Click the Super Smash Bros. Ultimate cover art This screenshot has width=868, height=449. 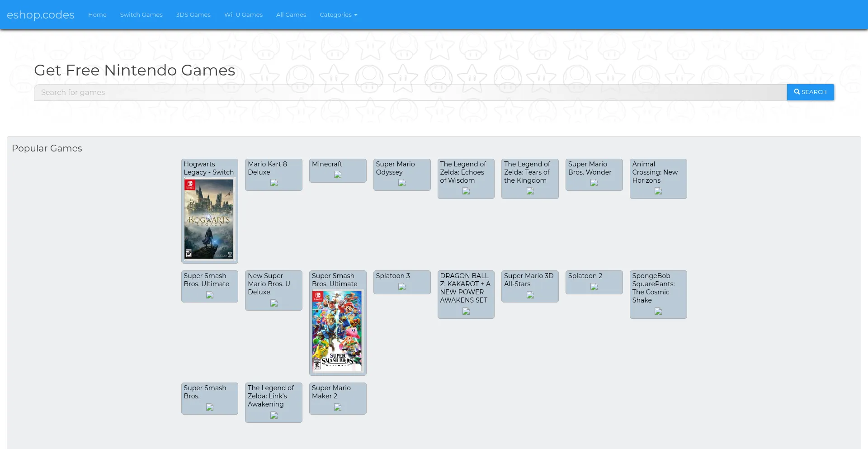(337, 331)
